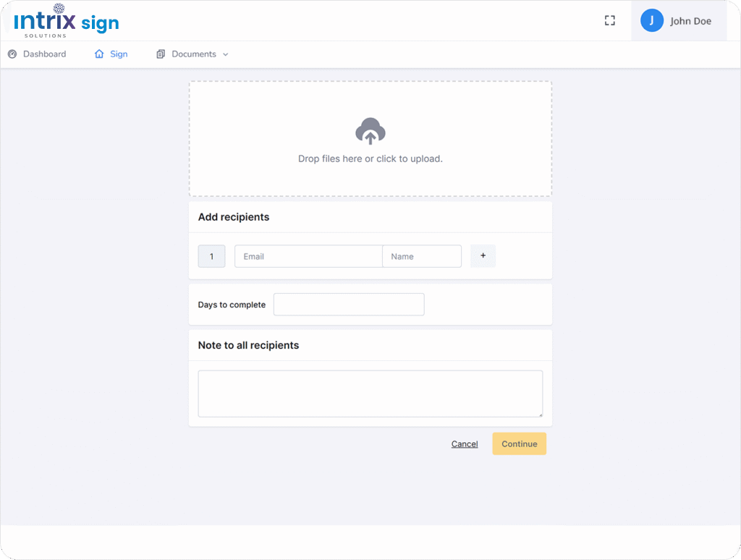
Task: Click the Cancel link
Action: tap(464, 444)
